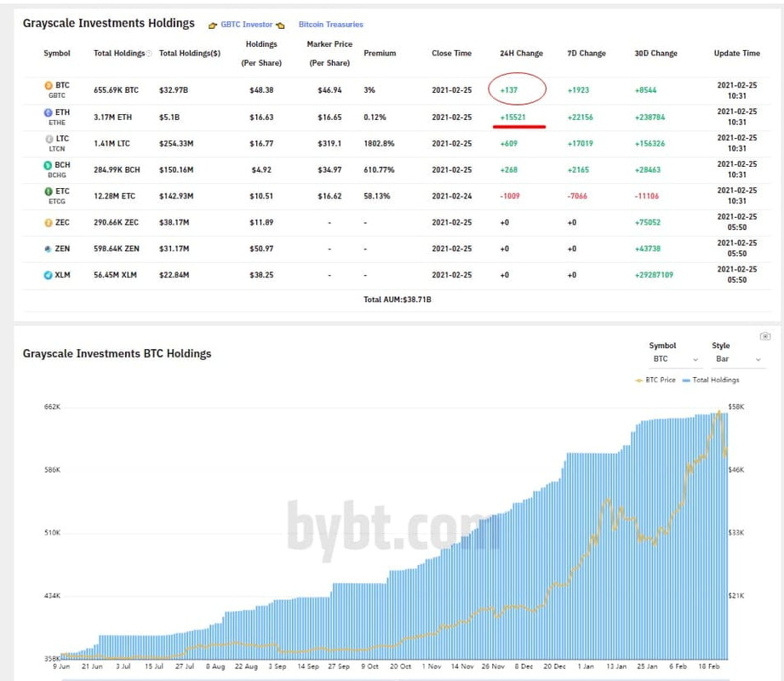
Task: Open the Symbol BTC dropdown
Action: (675, 359)
